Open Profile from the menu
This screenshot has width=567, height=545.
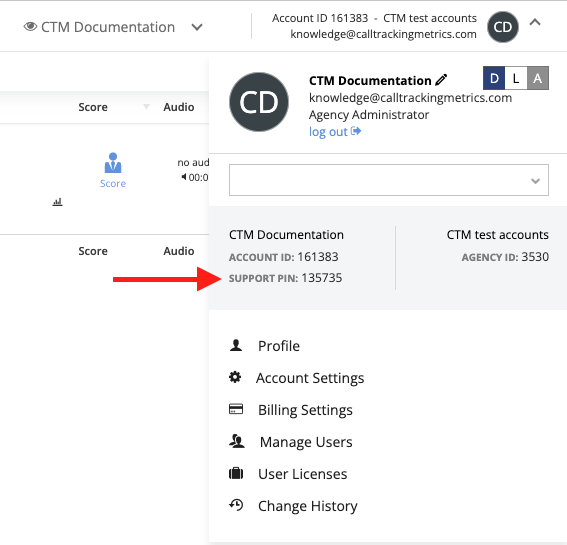click(x=279, y=346)
